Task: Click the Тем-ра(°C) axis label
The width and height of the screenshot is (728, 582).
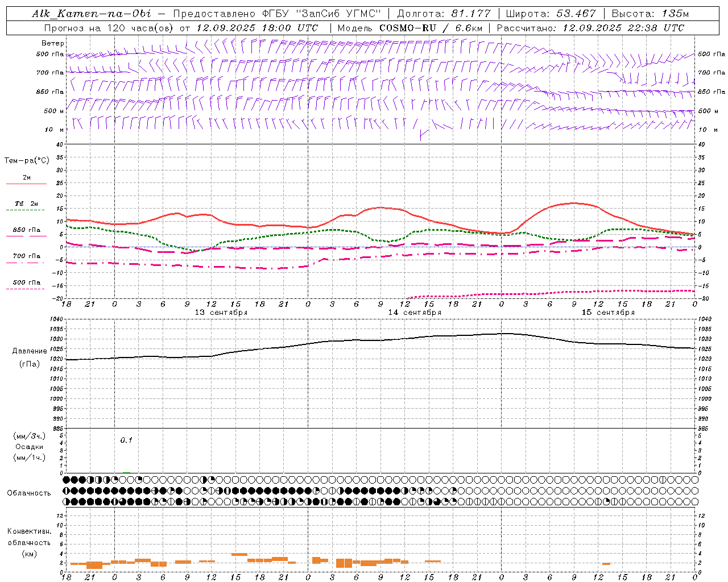Action: point(27,160)
